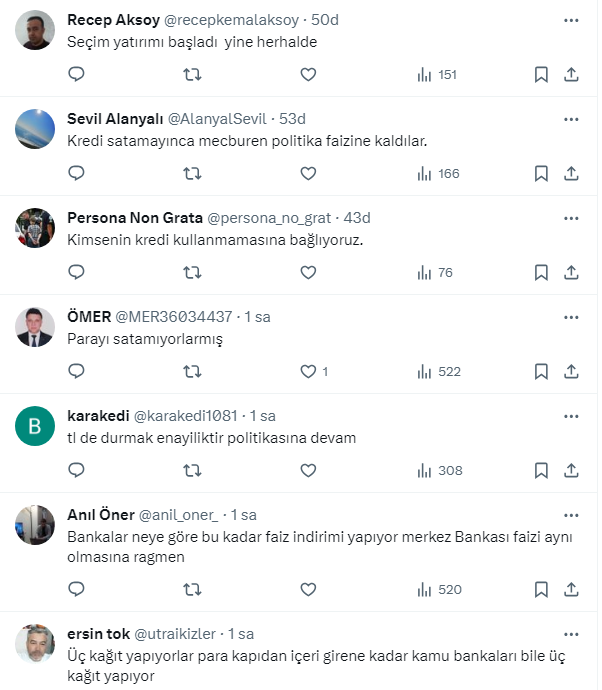The width and height of the screenshot is (602, 690).
Task: Bookmark Anıl Öner's tweet
Action: [x=541, y=589]
